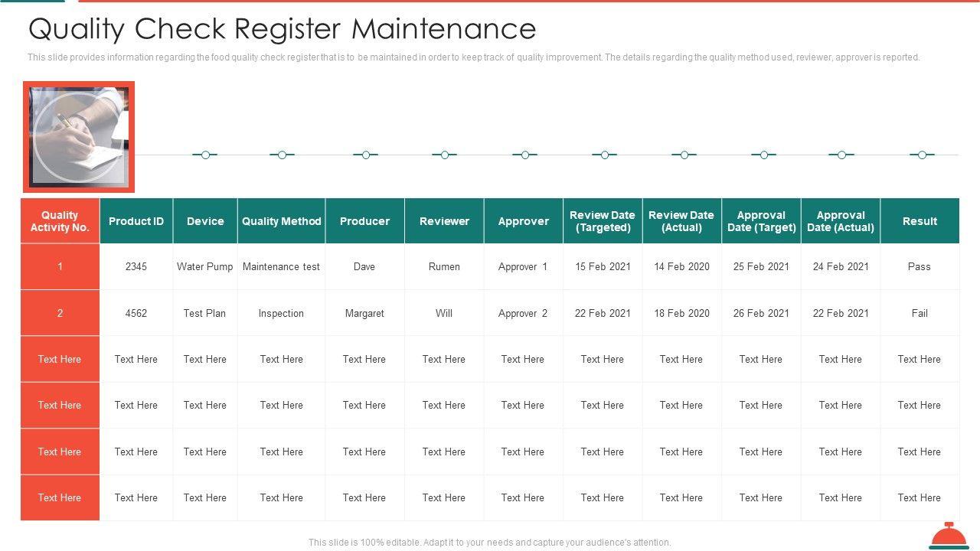The width and height of the screenshot is (980, 551).
Task: Click the timeline marker above Result column
Action: tap(922, 155)
